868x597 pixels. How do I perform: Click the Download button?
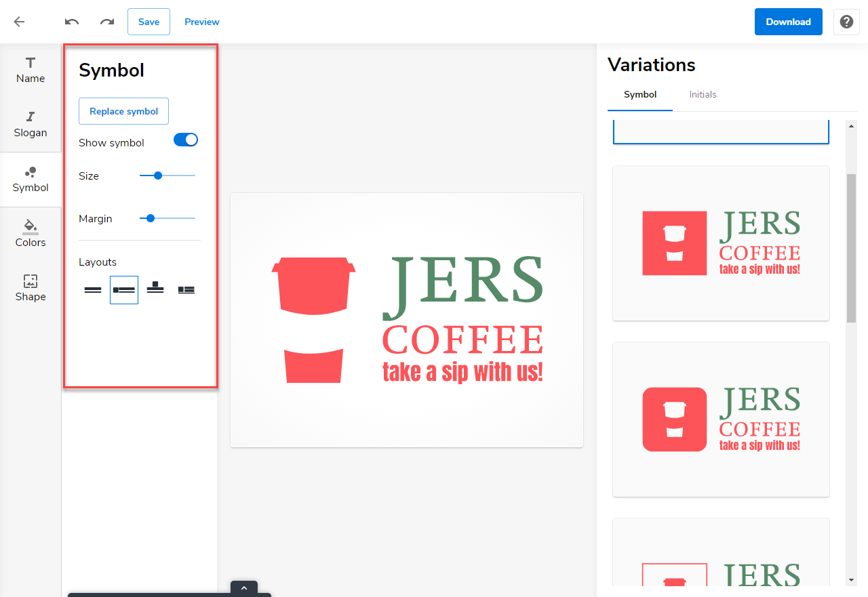789,22
